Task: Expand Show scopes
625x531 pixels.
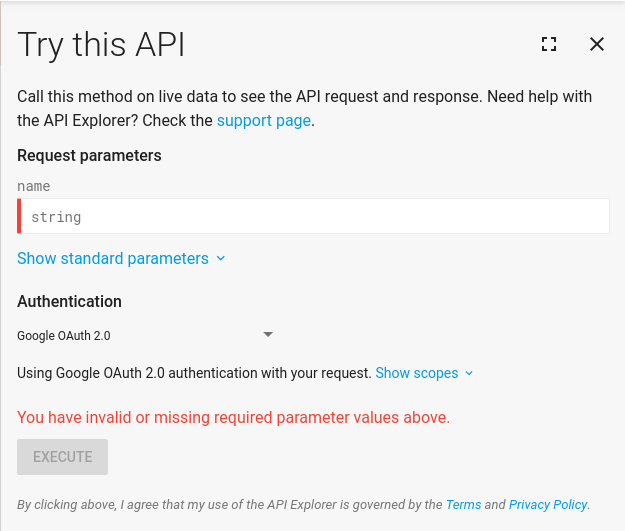Action: (x=416, y=373)
